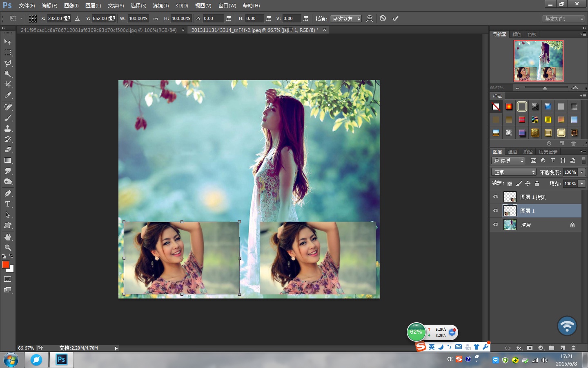The height and width of the screenshot is (368, 588).
Task: Hide the 图层 1 拷贝 layer
Action: click(496, 197)
